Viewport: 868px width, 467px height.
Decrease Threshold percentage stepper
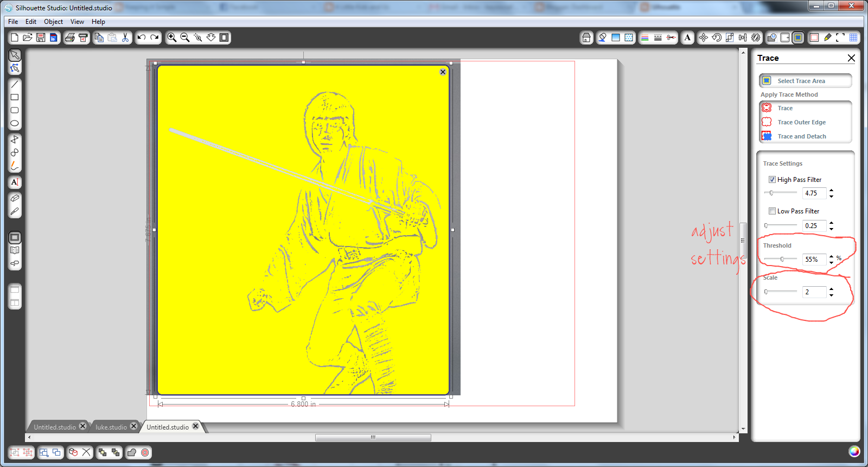831,262
